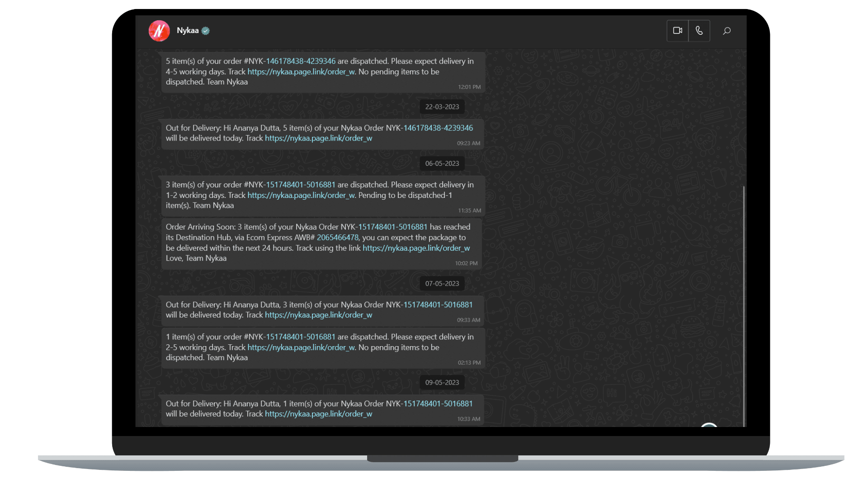Click AWB number 2065466478

[x=337, y=238]
